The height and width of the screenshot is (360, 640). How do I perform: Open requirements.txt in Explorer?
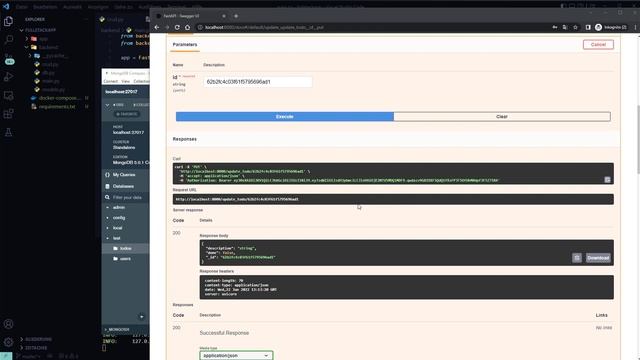[58, 107]
